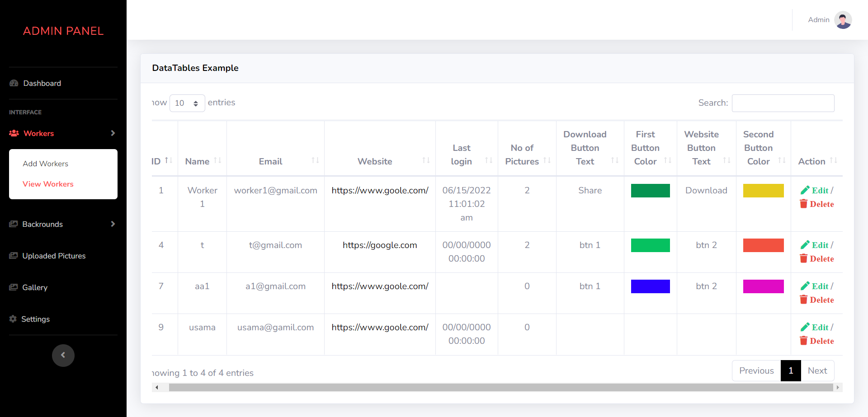Open the entries-per-page dropdown
Viewport: 868px width, 417px height.
[x=187, y=103]
